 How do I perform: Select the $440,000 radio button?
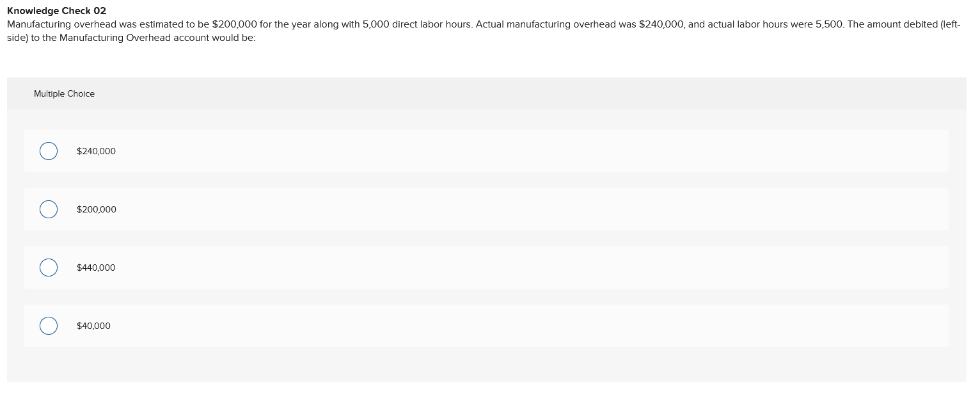tap(49, 268)
